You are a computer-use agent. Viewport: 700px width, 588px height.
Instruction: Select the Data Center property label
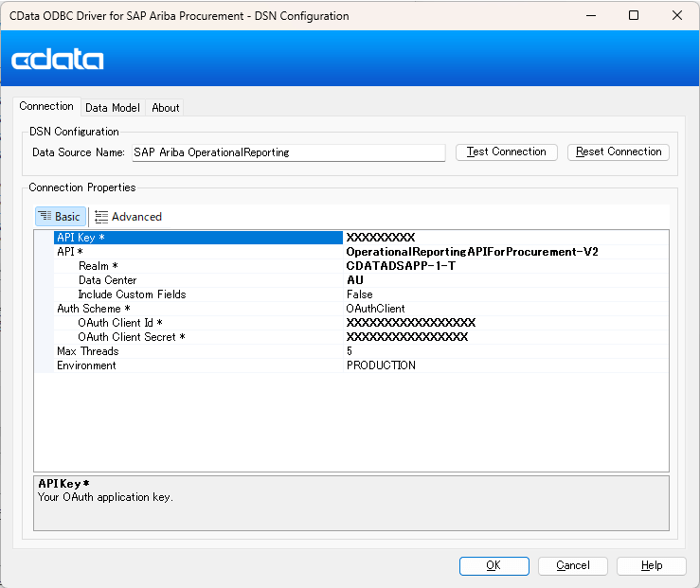(108, 280)
